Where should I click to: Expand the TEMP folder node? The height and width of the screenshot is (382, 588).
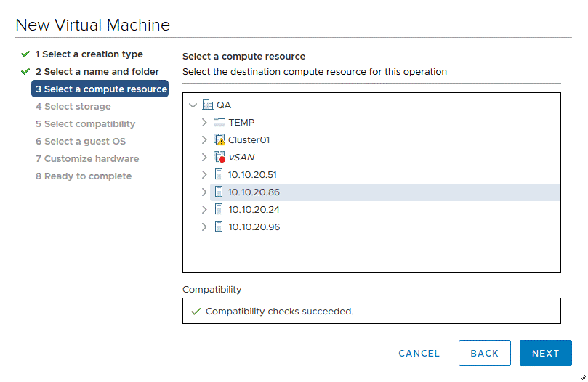click(x=204, y=123)
